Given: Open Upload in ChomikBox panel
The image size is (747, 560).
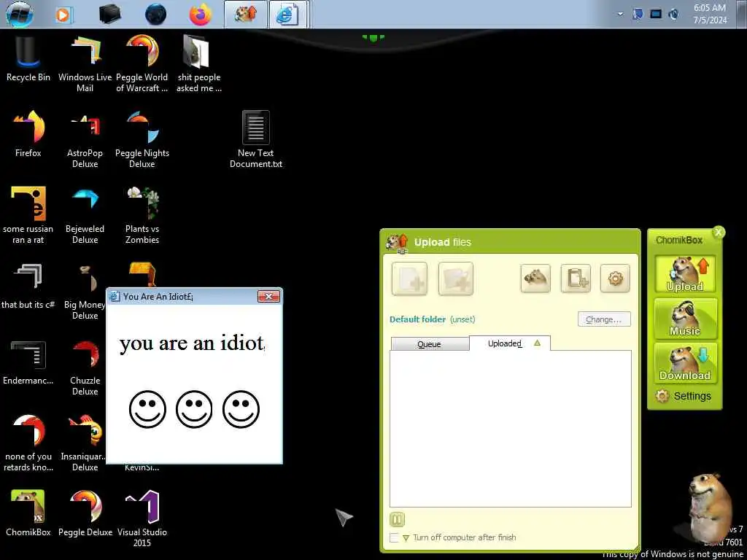Looking at the screenshot, I should click(685, 274).
